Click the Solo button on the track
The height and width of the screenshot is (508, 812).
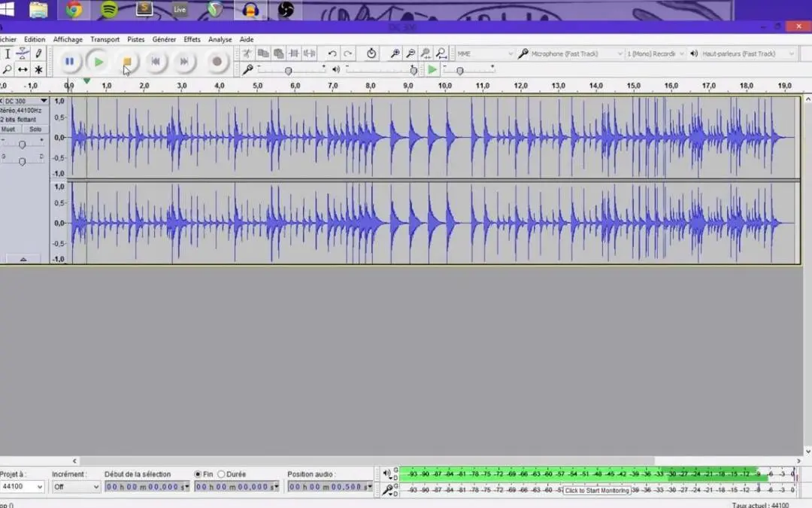point(34,129)
